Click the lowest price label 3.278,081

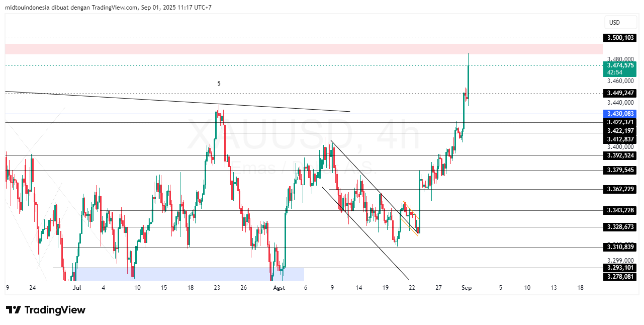click(x=619, y=277)
